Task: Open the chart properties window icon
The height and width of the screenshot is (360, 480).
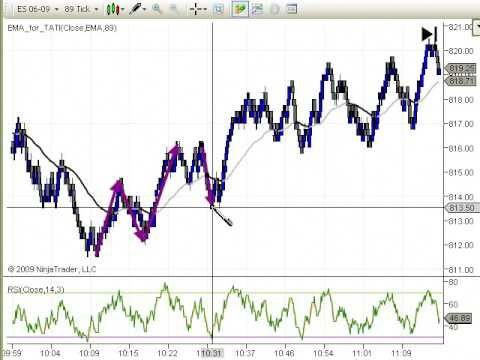Action: pos(292,9)
